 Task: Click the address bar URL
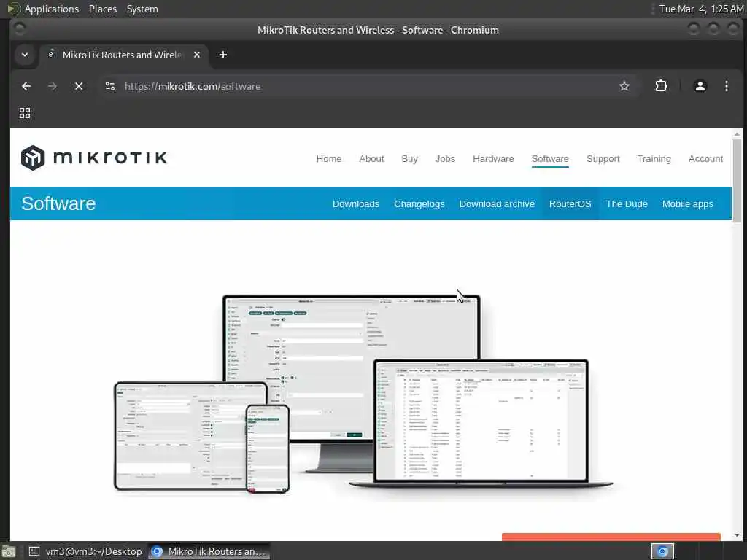193,86
